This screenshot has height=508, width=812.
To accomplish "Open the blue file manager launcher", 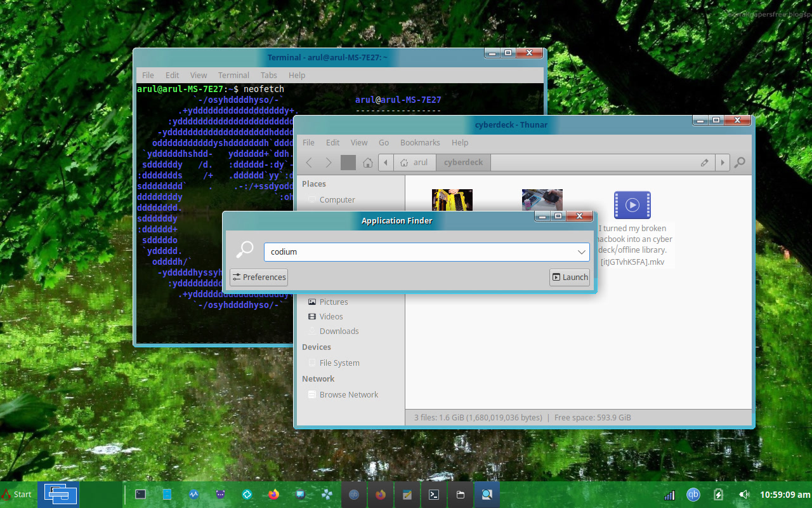I will pyautogui.click(x=167, y=494).
